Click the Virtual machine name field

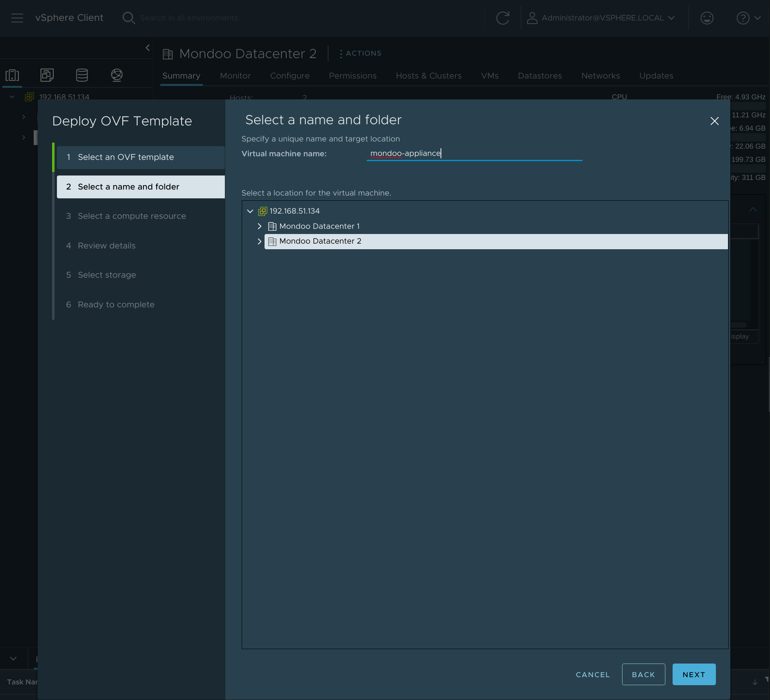coord(474,153)
